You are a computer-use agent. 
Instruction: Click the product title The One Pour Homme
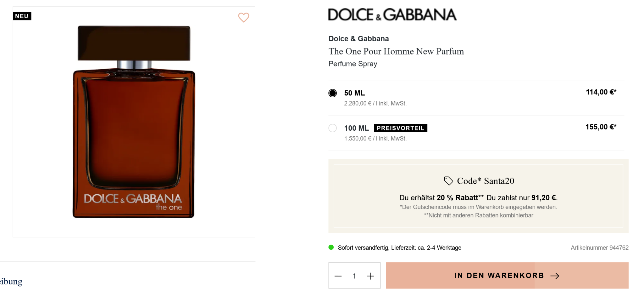click(396, 51)
